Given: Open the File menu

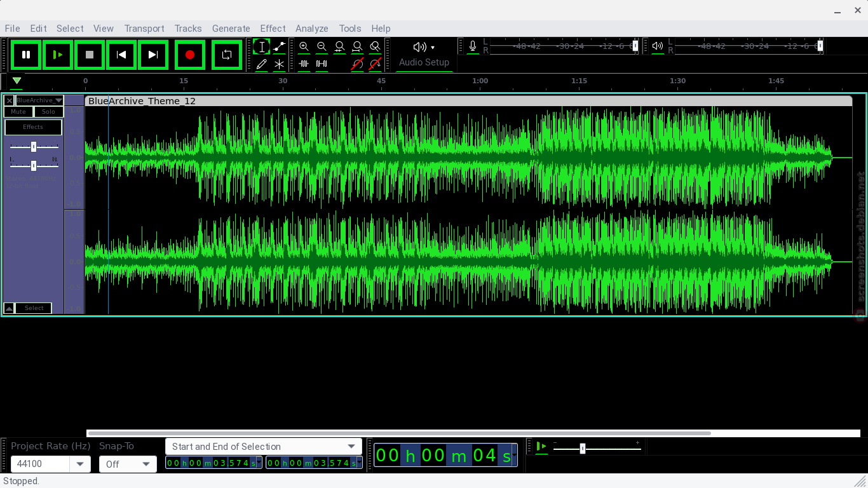Looking at the screenshot, I should 12,29.
